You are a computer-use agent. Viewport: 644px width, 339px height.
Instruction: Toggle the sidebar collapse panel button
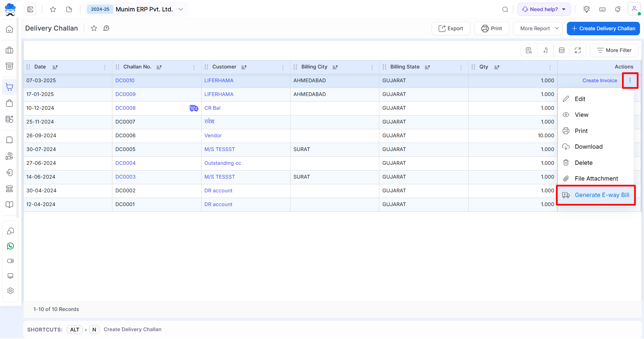[30, 9]
